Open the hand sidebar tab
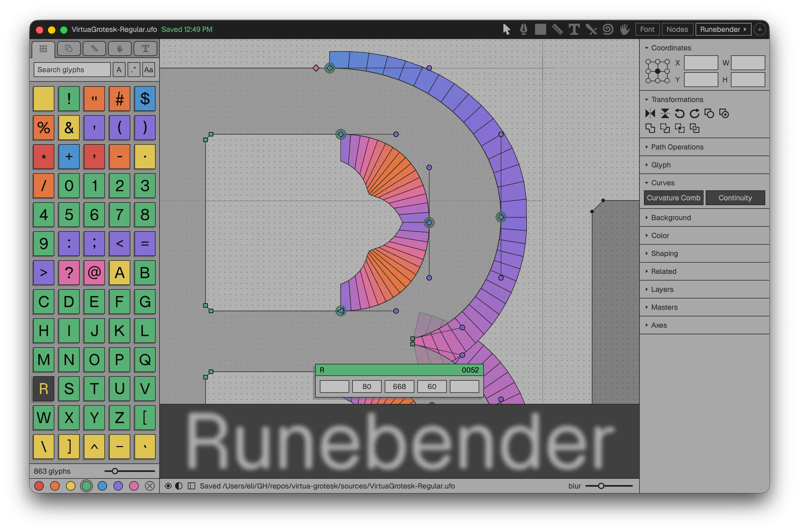The image size is (799, 532). click(x=120, y=49)
